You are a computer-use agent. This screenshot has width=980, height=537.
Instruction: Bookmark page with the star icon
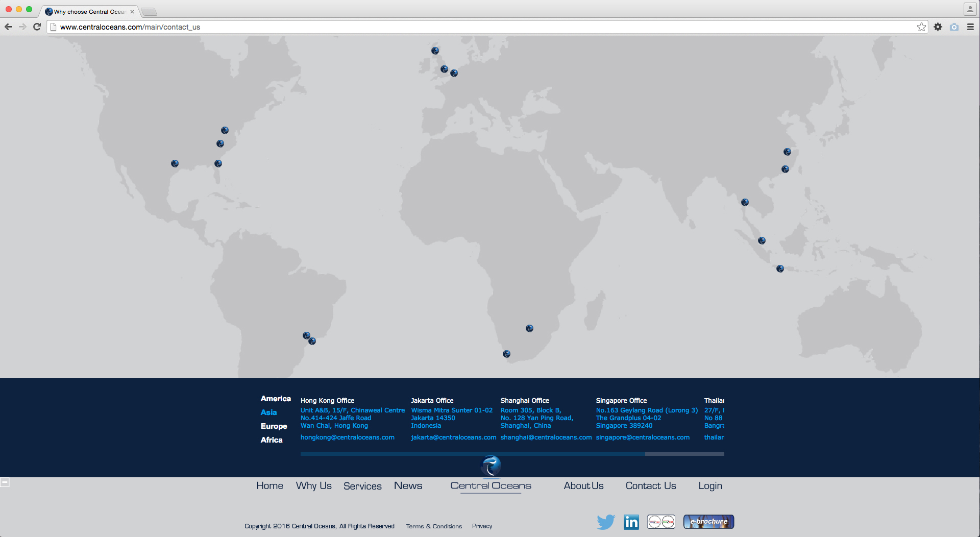point(921,27)
